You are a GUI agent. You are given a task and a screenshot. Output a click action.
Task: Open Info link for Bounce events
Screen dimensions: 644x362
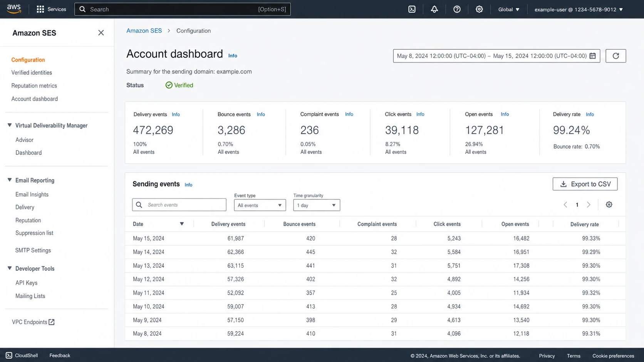tap(261, 114)
